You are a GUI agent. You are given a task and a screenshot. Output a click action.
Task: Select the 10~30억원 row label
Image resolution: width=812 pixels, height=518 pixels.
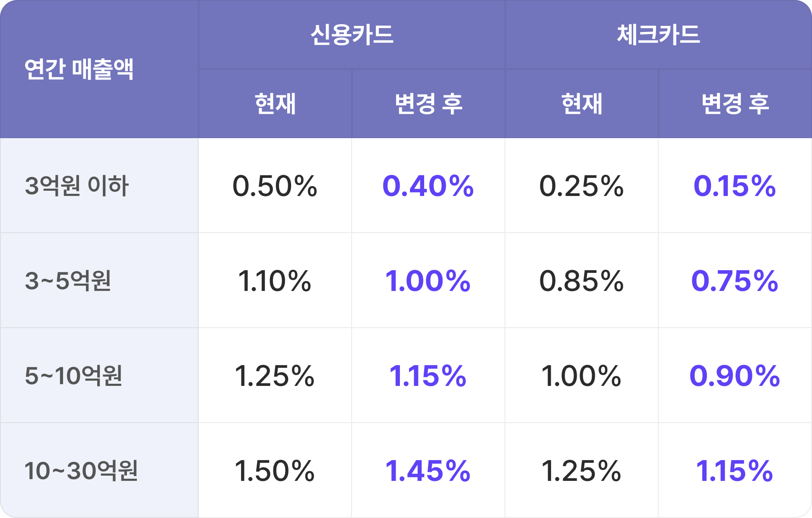coord(81,471)
